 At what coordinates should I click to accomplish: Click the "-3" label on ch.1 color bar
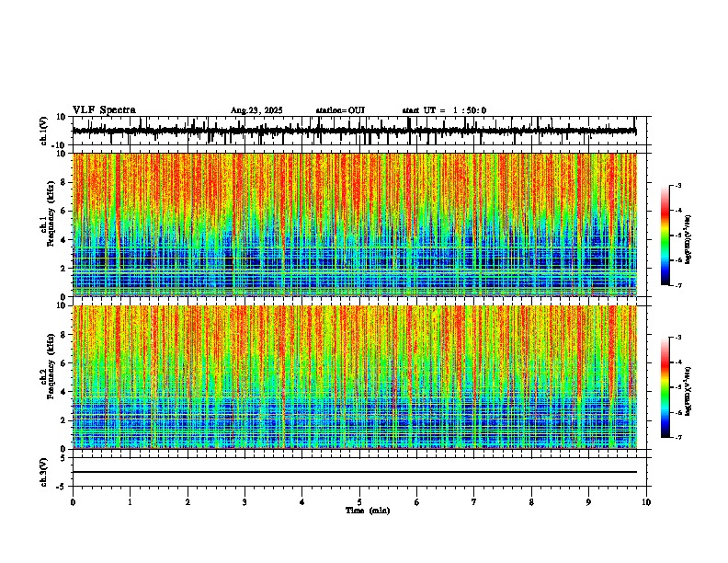pyautogui.click(x=678, y=185)
